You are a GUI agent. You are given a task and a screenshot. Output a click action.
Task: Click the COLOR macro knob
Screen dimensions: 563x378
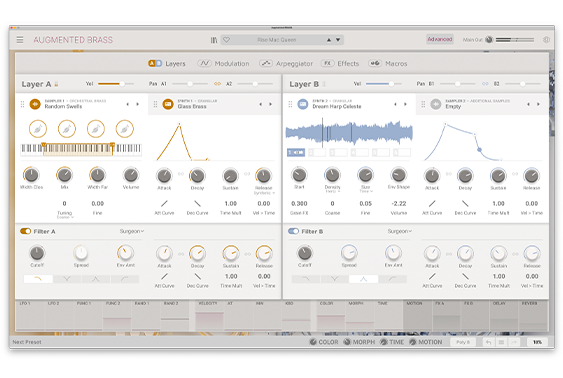(313, 342)
